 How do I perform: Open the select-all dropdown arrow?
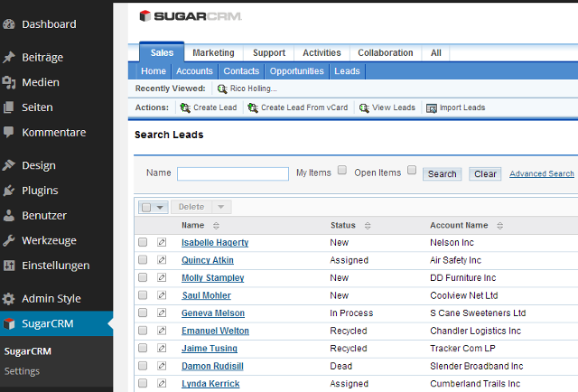160,207
